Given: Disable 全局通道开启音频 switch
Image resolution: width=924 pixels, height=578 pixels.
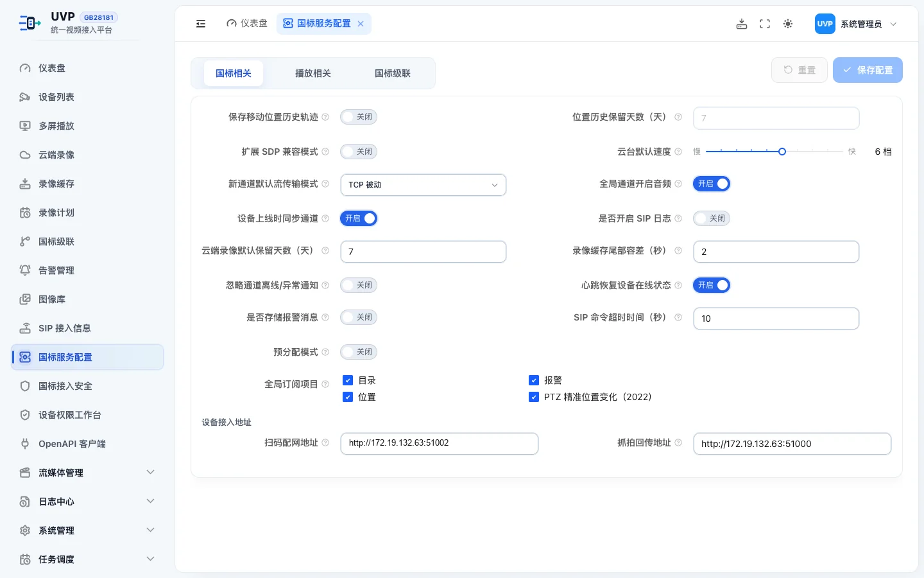Looking at the screenshot, I should (x=712, y=184).
